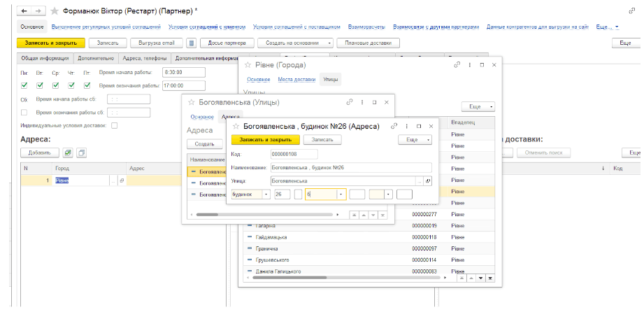Click the Наименование input field

pyautogui.click(x=350, y=168)
